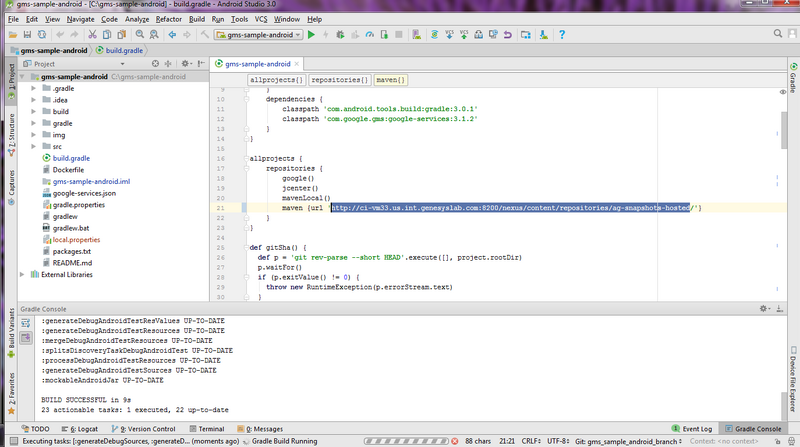Click Collapse All in Project panel
The height and width of the screenshot is (447, 800).
[168, 64]
